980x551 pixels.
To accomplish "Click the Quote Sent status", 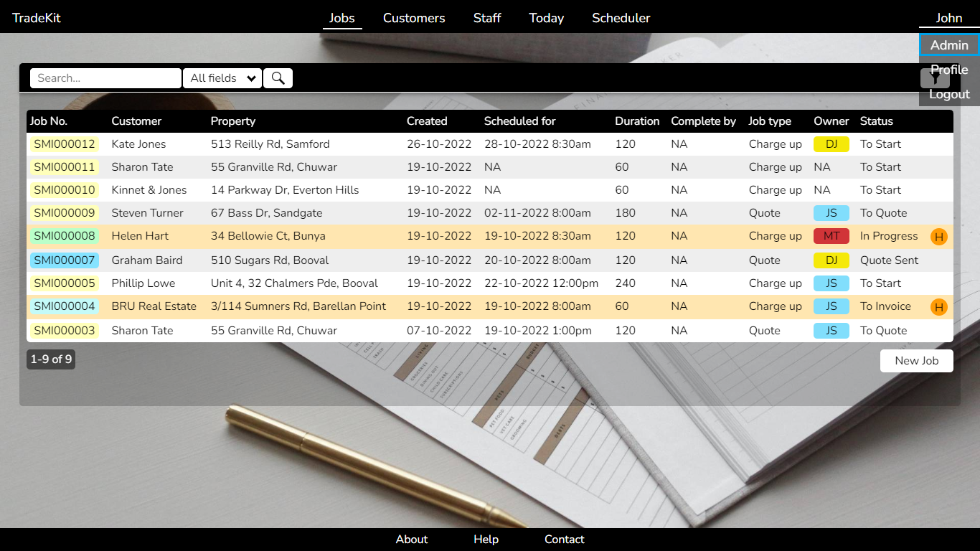I will click(890, 260).
